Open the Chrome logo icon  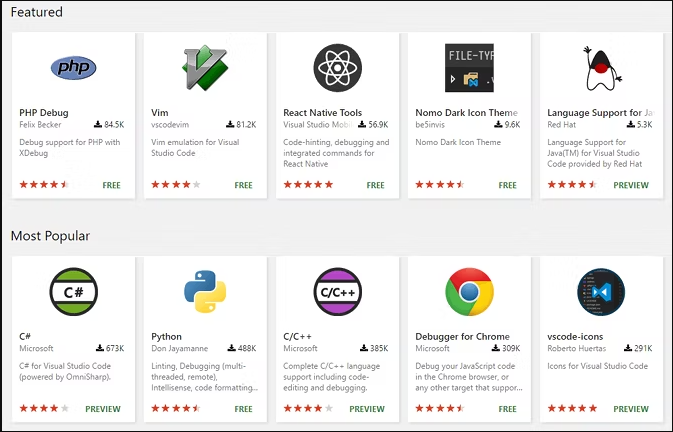[x=469, y=292]
